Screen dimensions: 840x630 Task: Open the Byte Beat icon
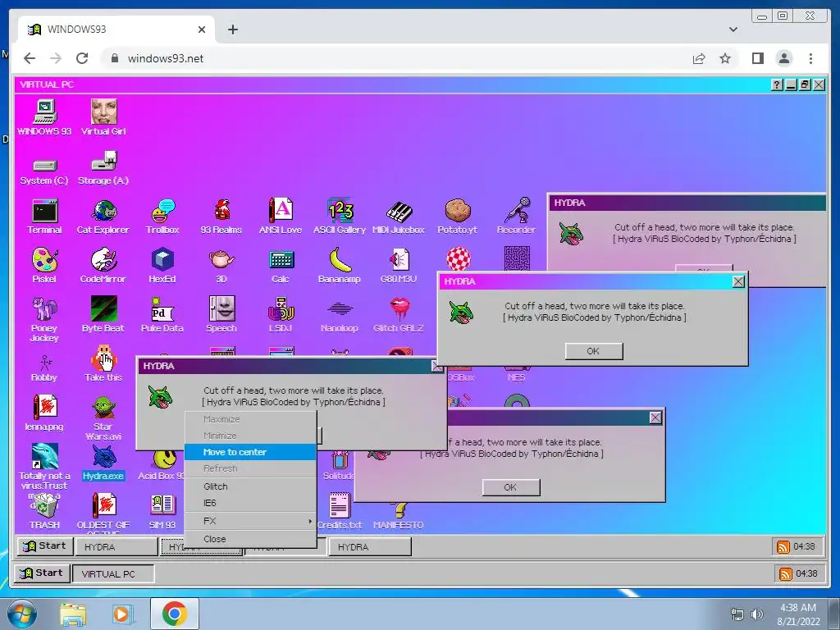[x=103, y=315]
